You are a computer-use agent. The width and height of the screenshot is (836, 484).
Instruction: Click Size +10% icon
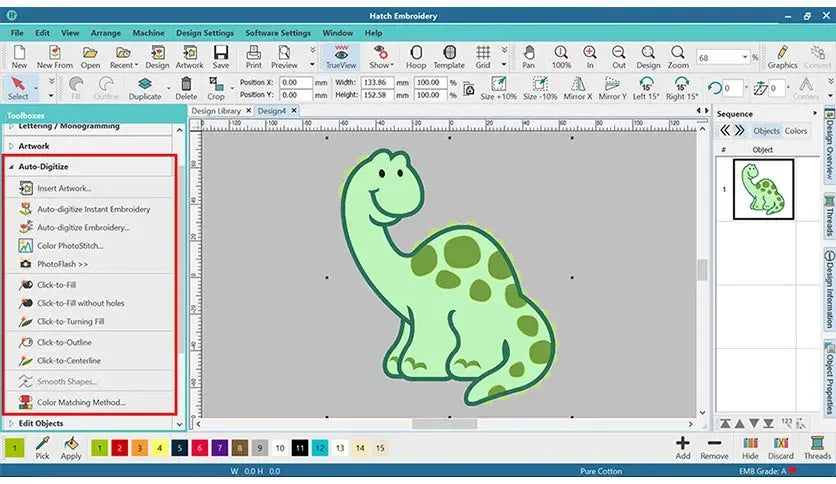(499, 84)
